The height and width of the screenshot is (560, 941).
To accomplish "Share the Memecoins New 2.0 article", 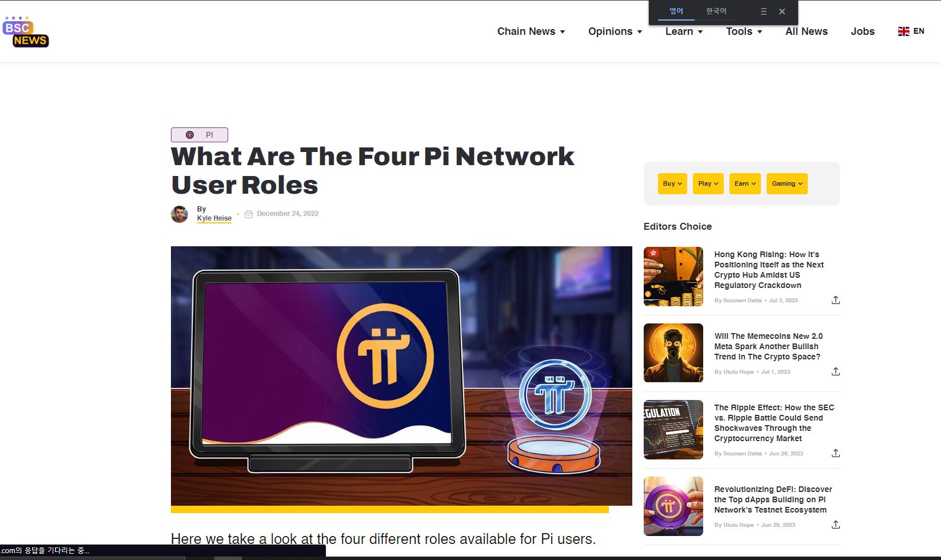I will coord(835,371).
